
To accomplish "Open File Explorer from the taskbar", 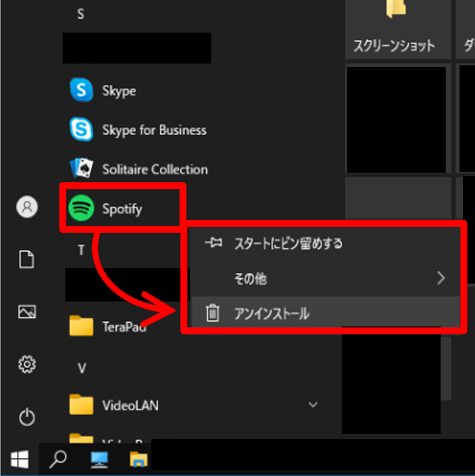I will (138, 459).
